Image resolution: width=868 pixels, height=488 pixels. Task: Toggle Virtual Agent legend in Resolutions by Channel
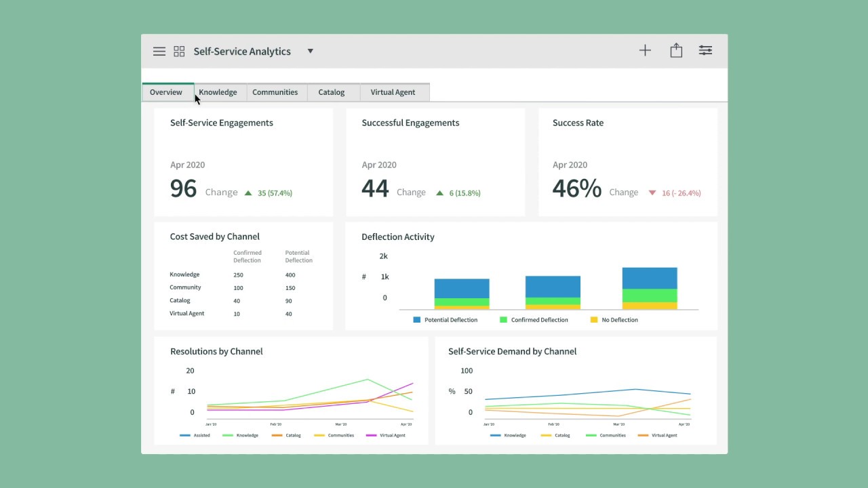pos(385,435)
